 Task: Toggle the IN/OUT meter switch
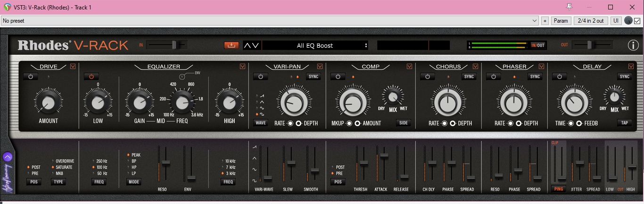pyautogui.click(x=538, y=45)
